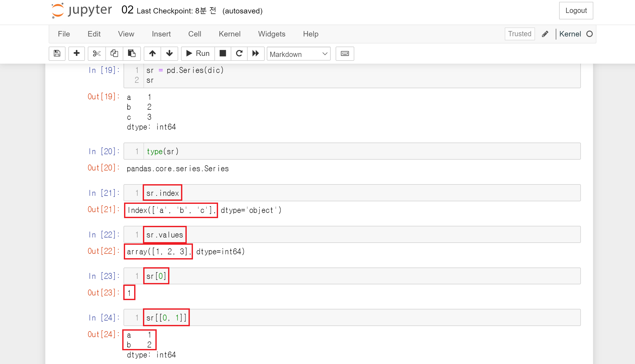Move selected cell up arrow
The width and height of the screenshot is (635, 364).
click(152, 54)
